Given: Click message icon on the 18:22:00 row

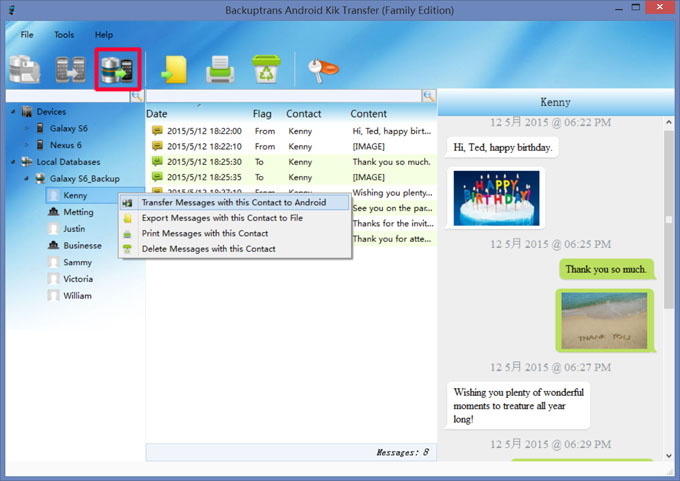Looking at the screenshot, I should (x=157, y=131).
